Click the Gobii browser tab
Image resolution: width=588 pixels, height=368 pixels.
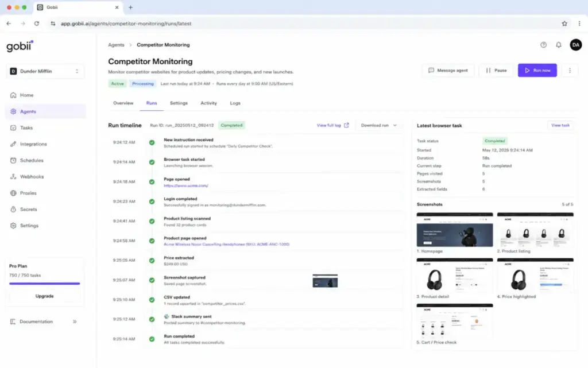77,7
